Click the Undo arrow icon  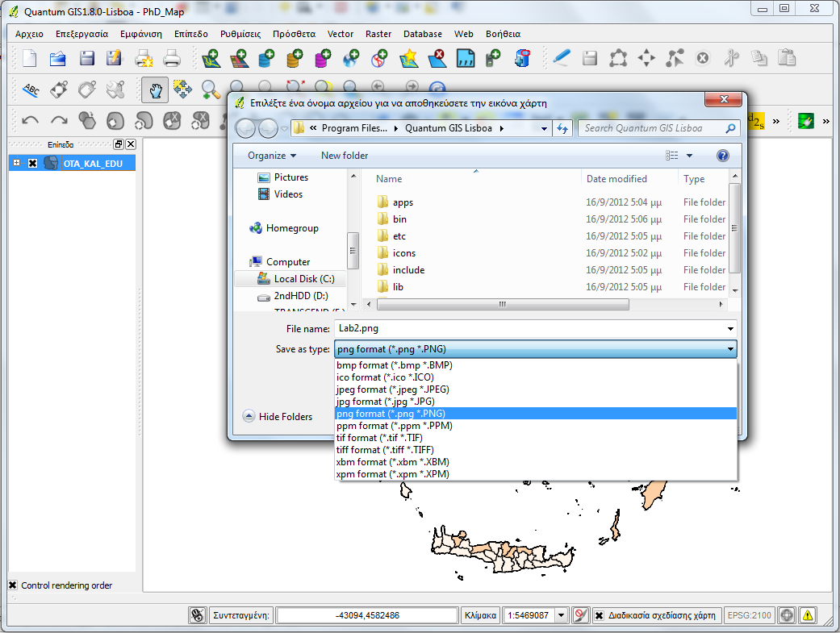click(31, 120)
